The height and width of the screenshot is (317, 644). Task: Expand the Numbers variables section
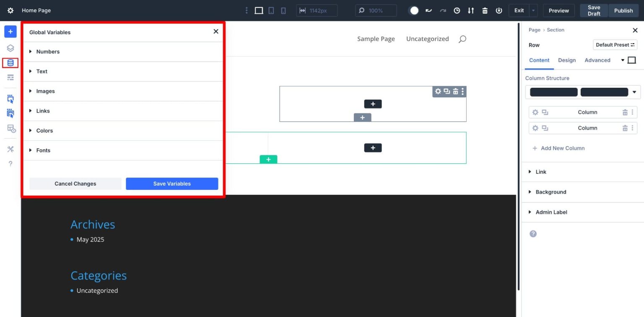pos(49,51)
